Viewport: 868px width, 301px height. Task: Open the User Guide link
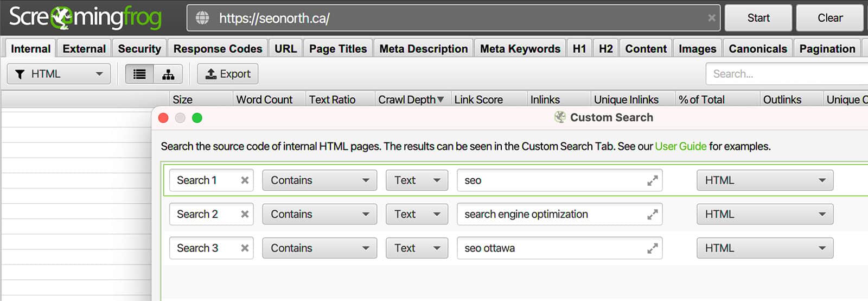point(680,146)
